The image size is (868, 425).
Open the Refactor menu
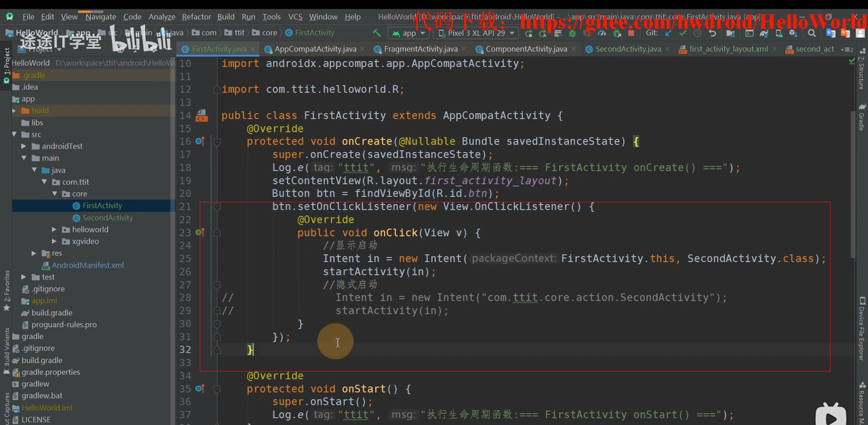click(x=196, y=16)
